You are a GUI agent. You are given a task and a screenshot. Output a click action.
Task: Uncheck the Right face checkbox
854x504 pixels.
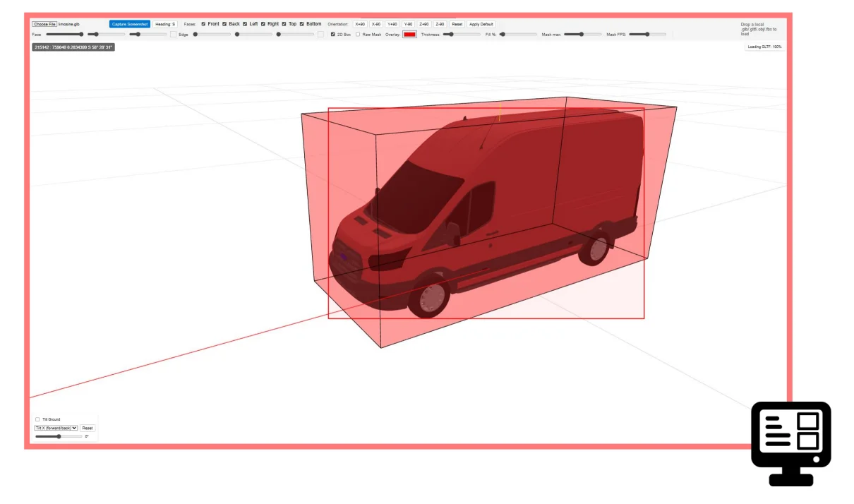tap(263, 24)
